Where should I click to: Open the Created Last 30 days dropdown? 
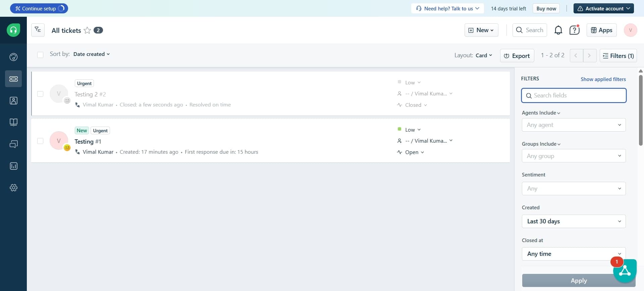(x=574, y=221)
